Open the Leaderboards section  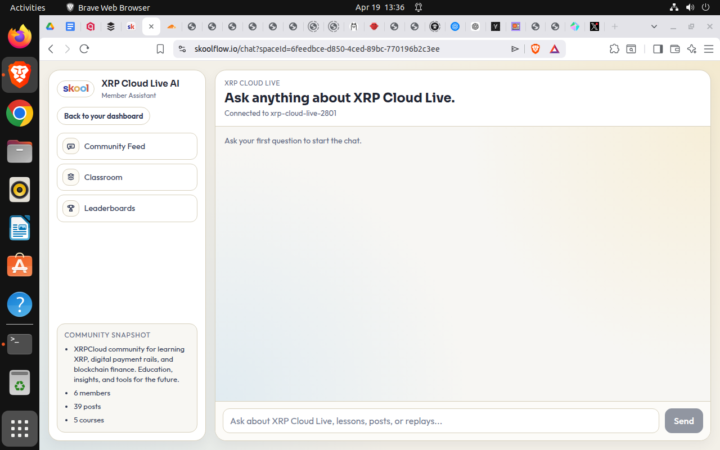tap(127, 208)
